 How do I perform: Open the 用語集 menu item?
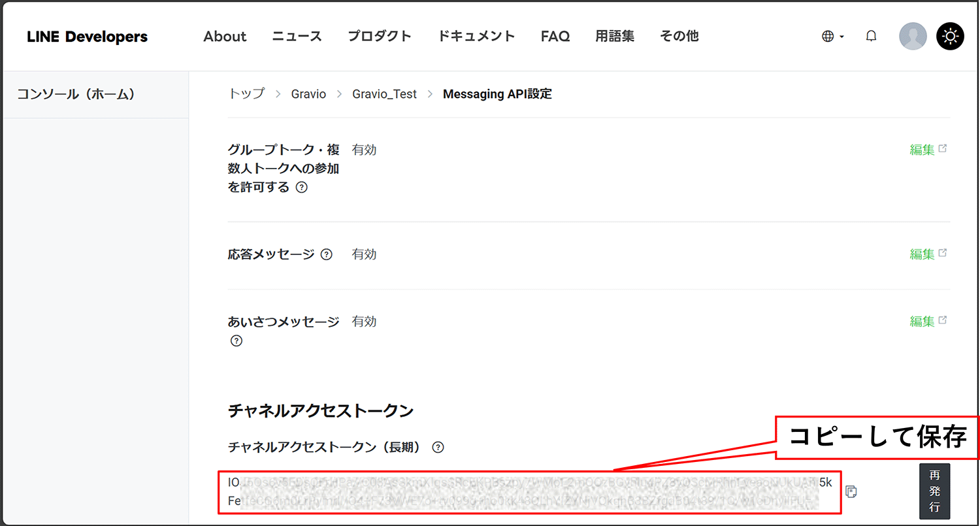tap(615, 37)
